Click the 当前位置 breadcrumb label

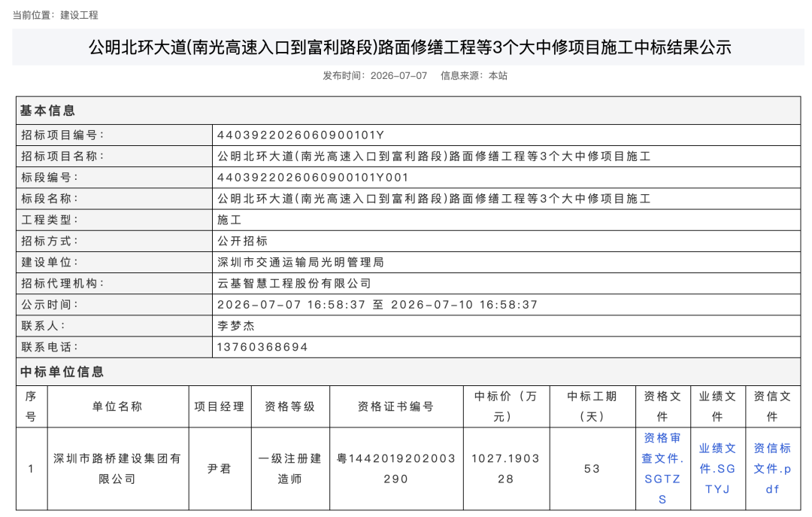[34, 15]
